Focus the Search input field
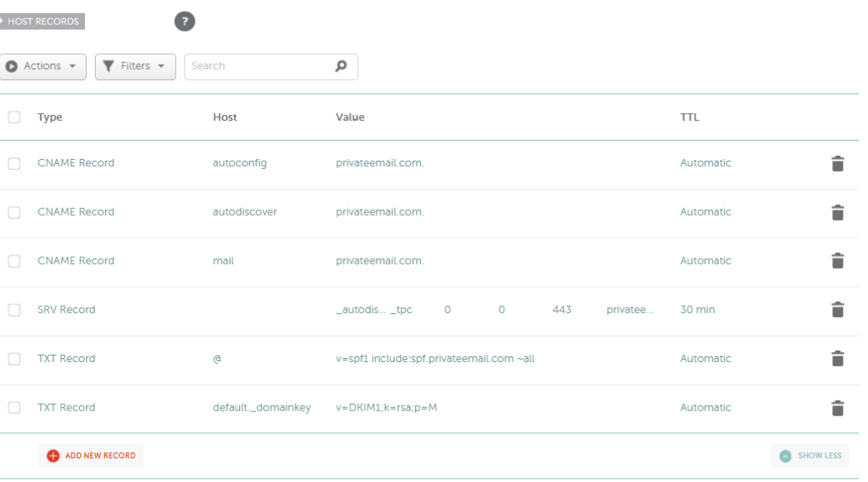 coord(260,67)
